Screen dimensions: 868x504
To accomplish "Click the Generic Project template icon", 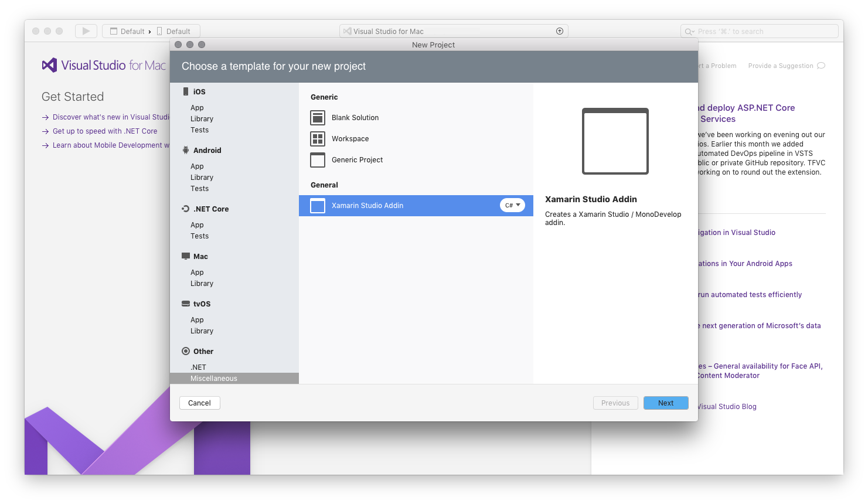I will point(318,160).
